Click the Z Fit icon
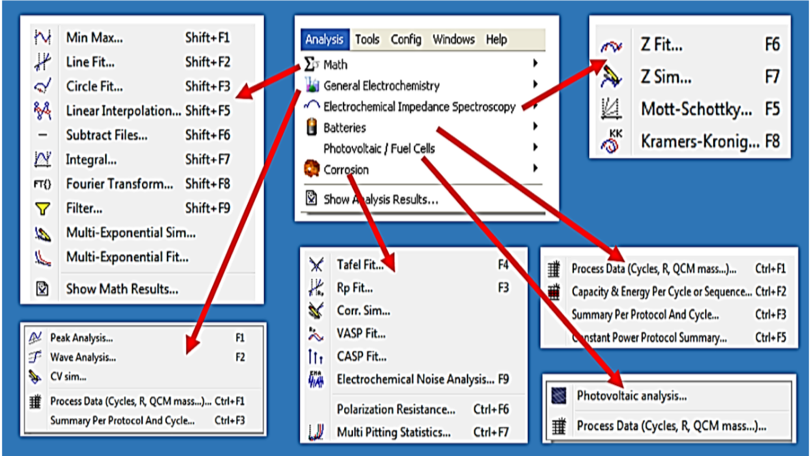Screen dimensions: 810x456 pyautogui.click(x=611, y=46)
